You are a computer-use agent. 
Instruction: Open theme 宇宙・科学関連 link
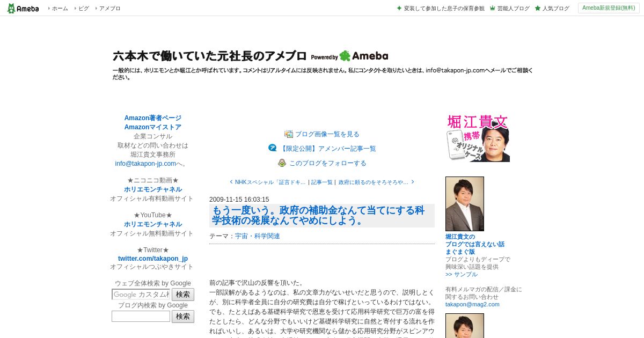tap(258, 236)
